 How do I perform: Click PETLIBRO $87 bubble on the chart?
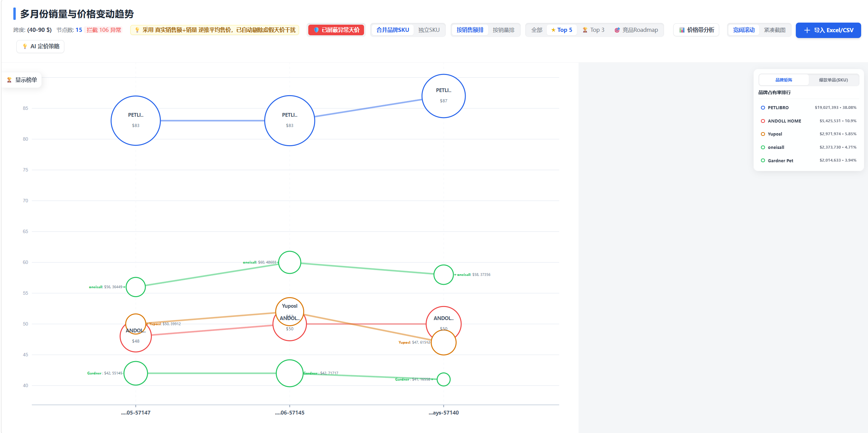[443, 96]
